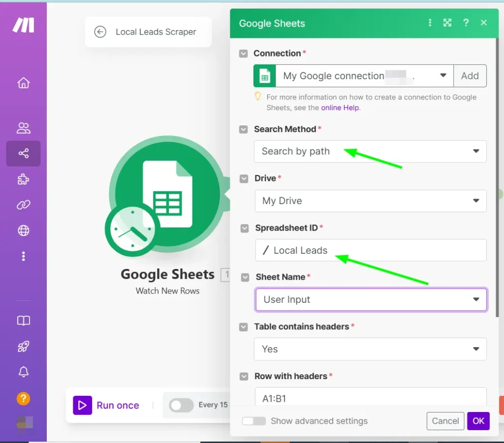Image resolution: width=504 pixels, height=443 pixels.
Task: Open the Google Sheets module kebab menu
Action: [x=429, y=23]
